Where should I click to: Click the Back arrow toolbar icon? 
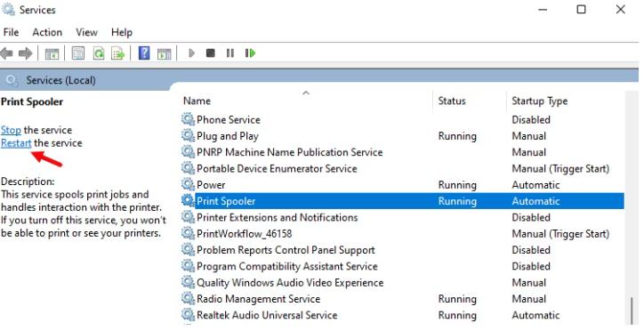pyautogui.click(x=6, y=53)
